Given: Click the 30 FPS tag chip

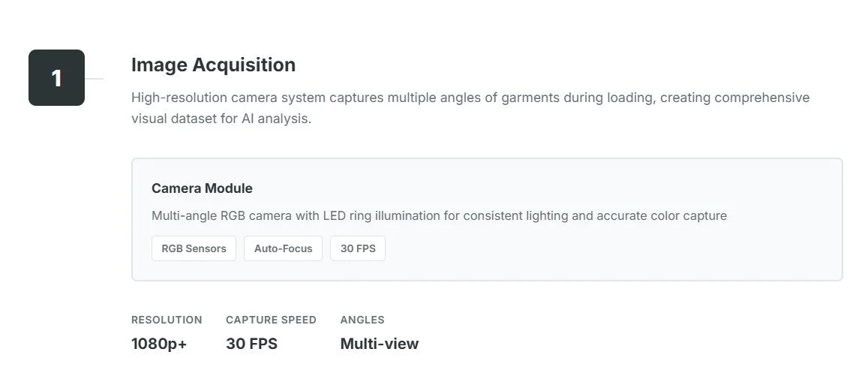Looking at the screenshot, I should point(358,248).
